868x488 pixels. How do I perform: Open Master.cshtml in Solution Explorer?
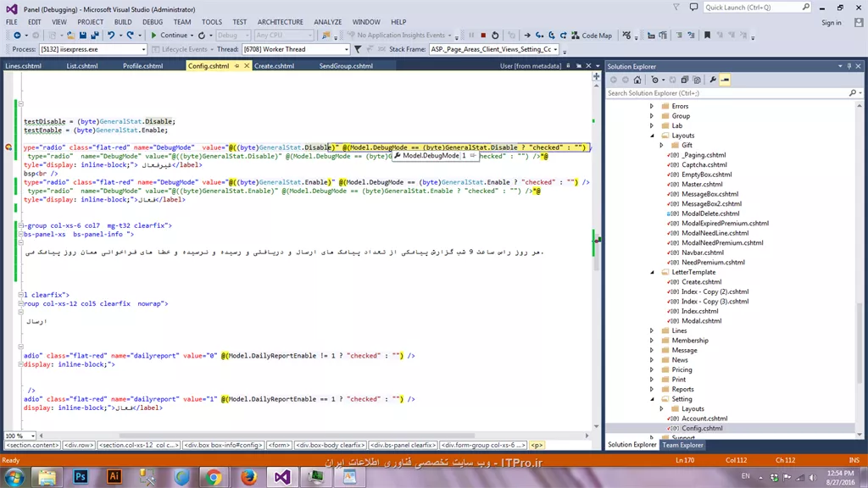point(702,184)
